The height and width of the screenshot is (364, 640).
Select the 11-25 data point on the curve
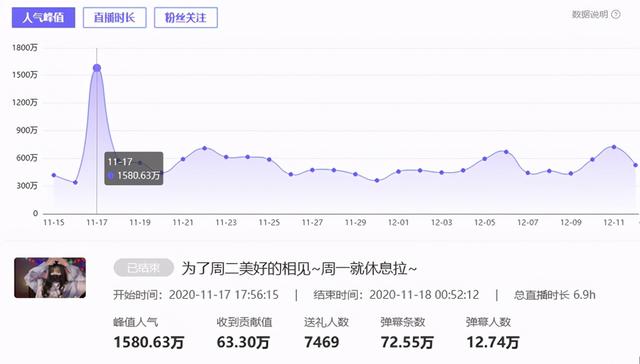click(x=269, y=160)
